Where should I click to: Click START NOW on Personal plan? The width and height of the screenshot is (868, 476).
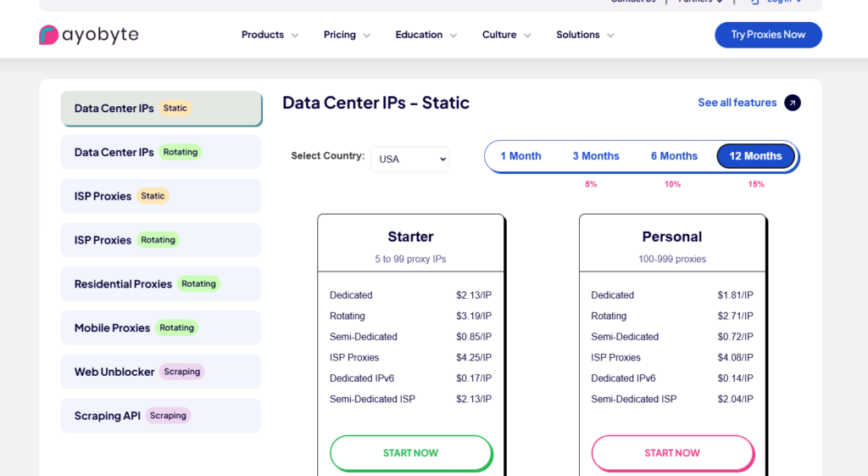point(672,453)
